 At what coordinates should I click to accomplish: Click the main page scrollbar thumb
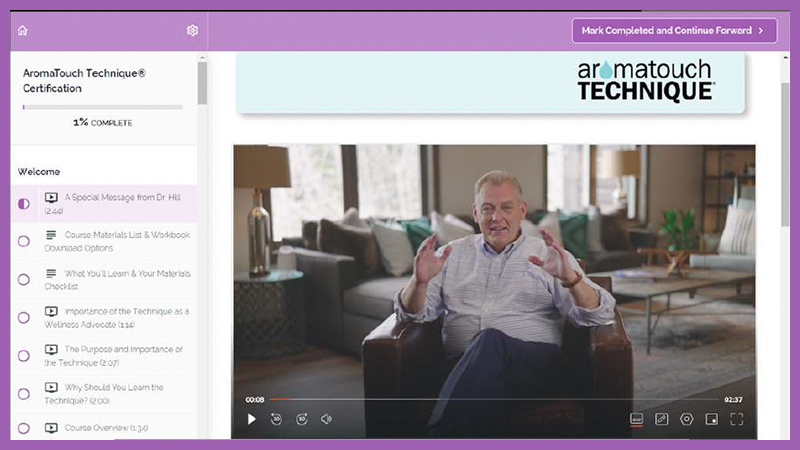785,155
